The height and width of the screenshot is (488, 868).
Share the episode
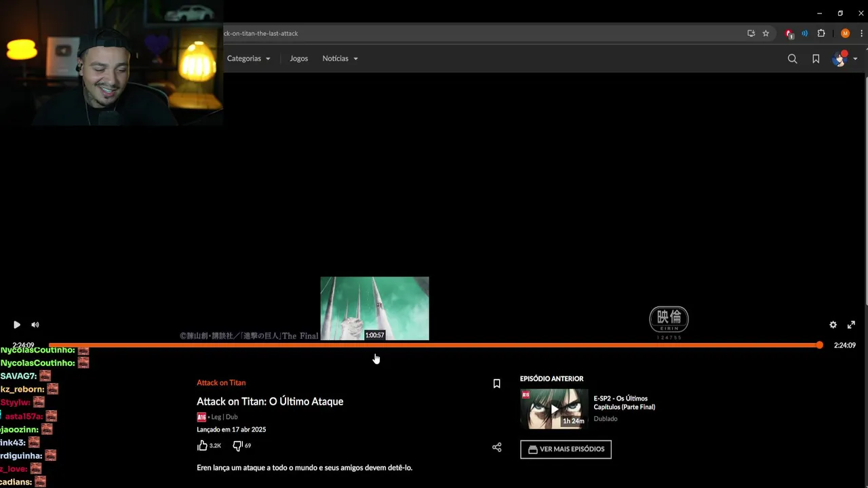(x=496, y=447)
